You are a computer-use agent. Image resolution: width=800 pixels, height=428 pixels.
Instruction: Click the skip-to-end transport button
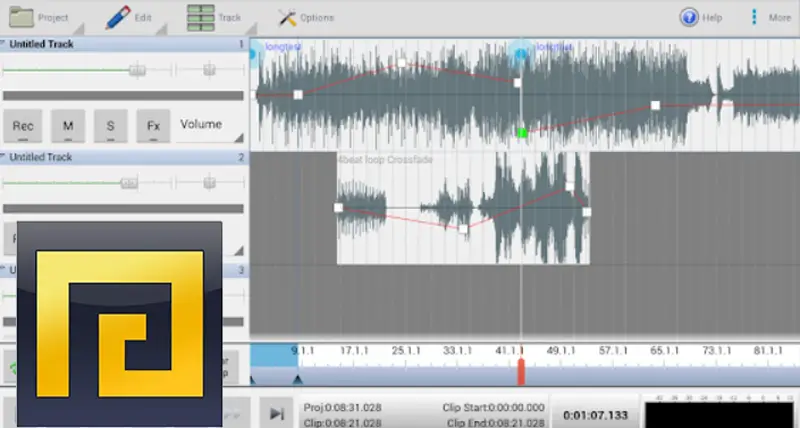[x=277, y=413]
